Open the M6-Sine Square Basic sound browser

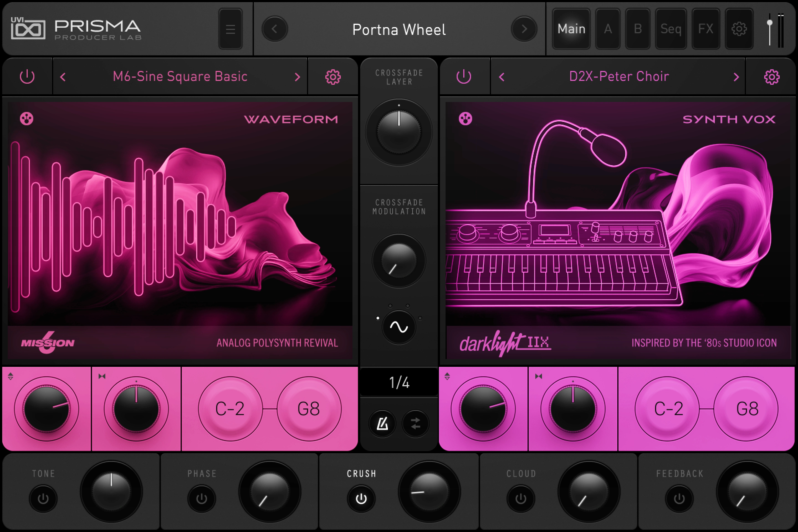180,76
